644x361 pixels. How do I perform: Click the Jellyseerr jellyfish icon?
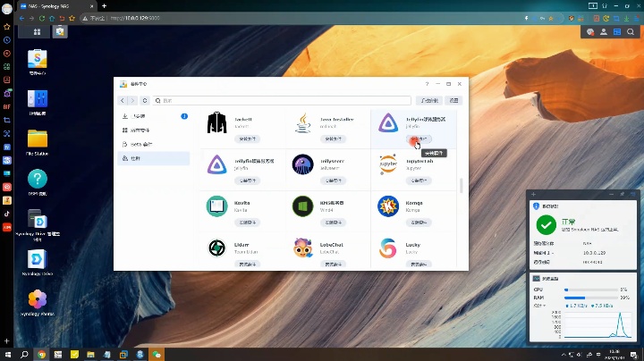[x=302, y=164]
